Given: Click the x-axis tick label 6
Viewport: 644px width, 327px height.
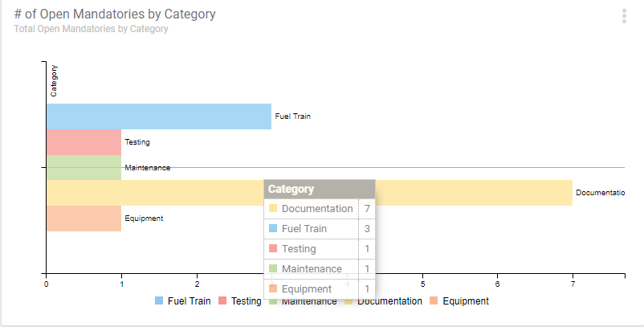Looking at the screenshot, I should click(x=497, y=284).
